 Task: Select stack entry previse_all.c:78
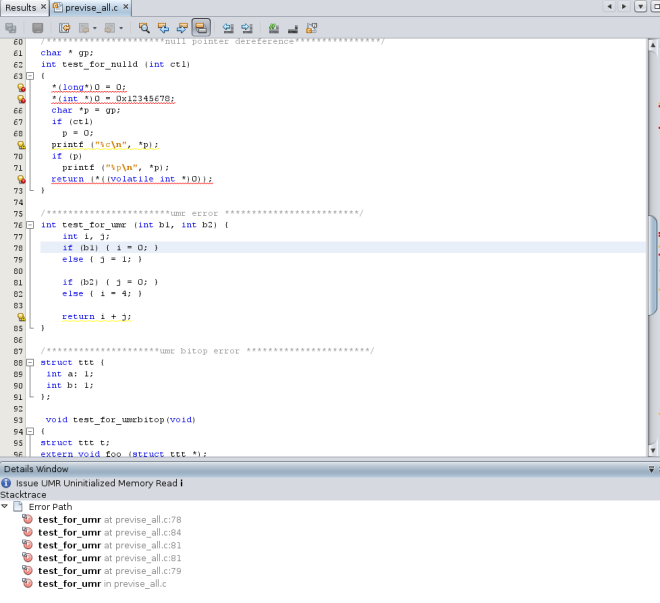(x=109, y=520)
